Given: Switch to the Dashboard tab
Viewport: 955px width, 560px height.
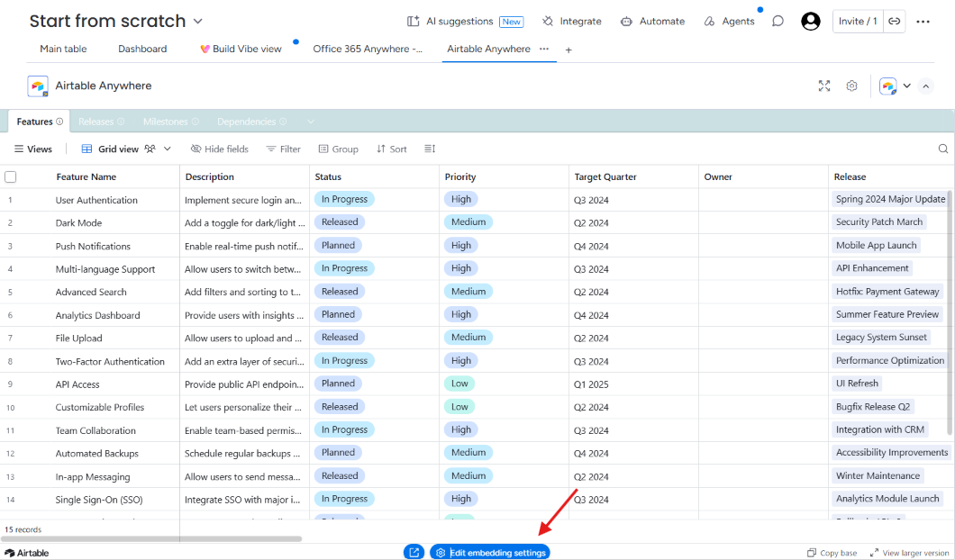Looking at the screenshot, I should click(142, 49).
